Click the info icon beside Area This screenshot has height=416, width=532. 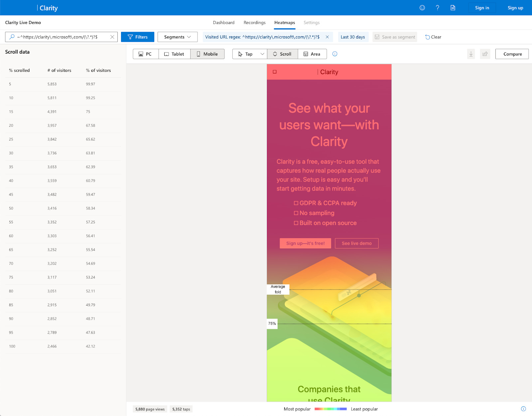(x=334, y=54)
